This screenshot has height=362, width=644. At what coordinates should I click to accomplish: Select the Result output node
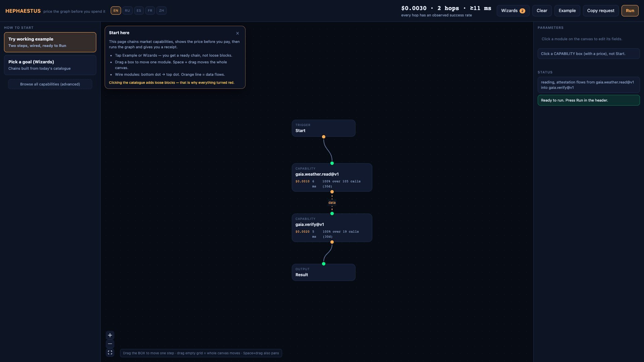(x=323, y=272)
